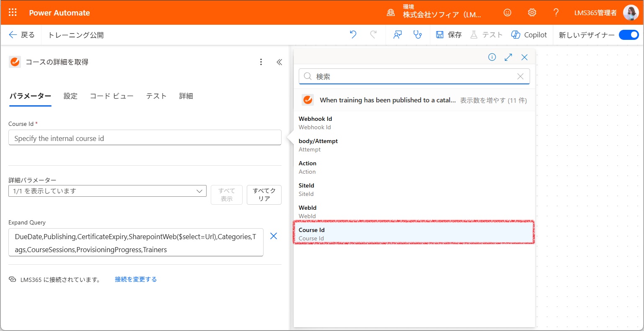Switch to the コード ビュー tab
Image resolution: width=644 pixels, height=331 pixels.
pyautogui.click(x=111, y=96)
